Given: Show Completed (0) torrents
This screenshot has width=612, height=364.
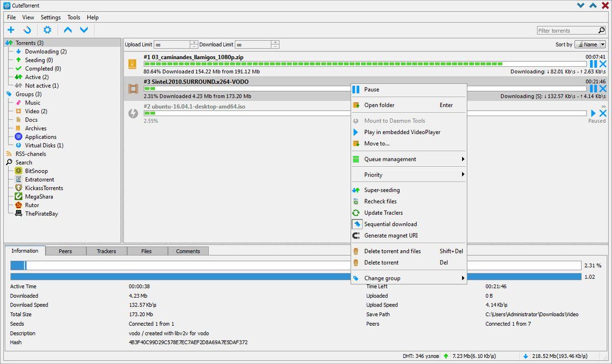Looking at the screenshot, I should (43, 69).
